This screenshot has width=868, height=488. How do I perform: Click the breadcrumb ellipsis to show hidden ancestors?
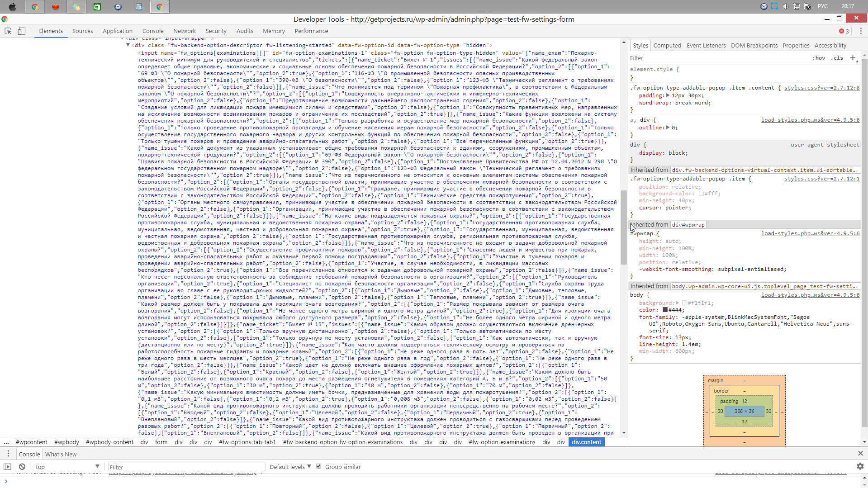[x=6, y=442]
